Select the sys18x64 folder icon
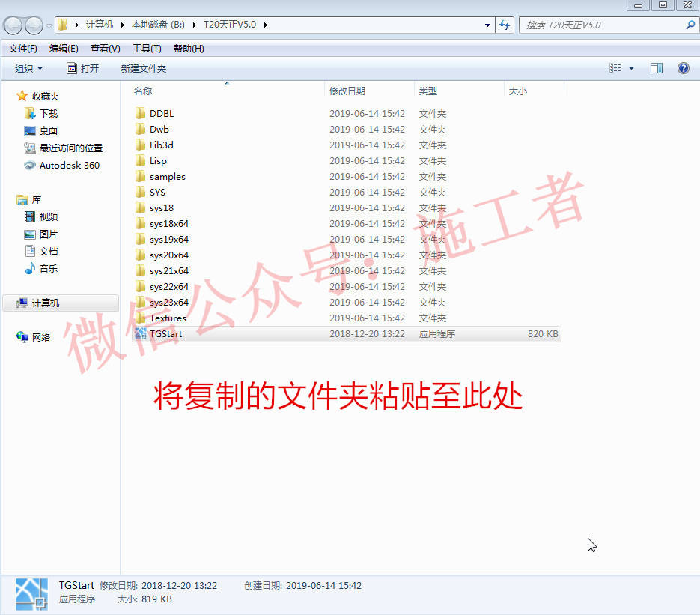 (x=140, y=223)
